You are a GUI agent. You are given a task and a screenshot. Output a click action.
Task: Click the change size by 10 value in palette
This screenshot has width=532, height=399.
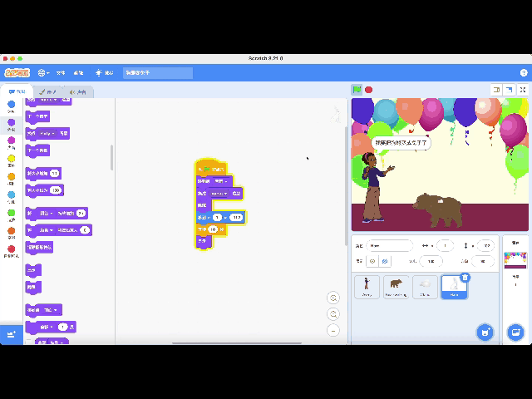(54, 174)
